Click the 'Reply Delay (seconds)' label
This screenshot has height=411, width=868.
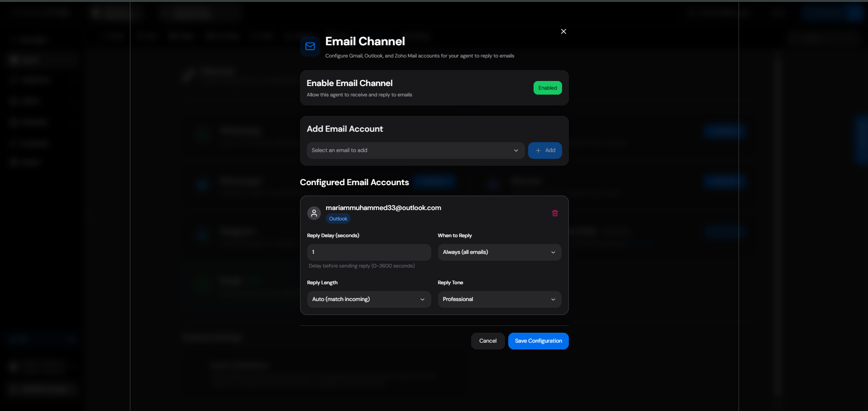(x=333, y=235)
